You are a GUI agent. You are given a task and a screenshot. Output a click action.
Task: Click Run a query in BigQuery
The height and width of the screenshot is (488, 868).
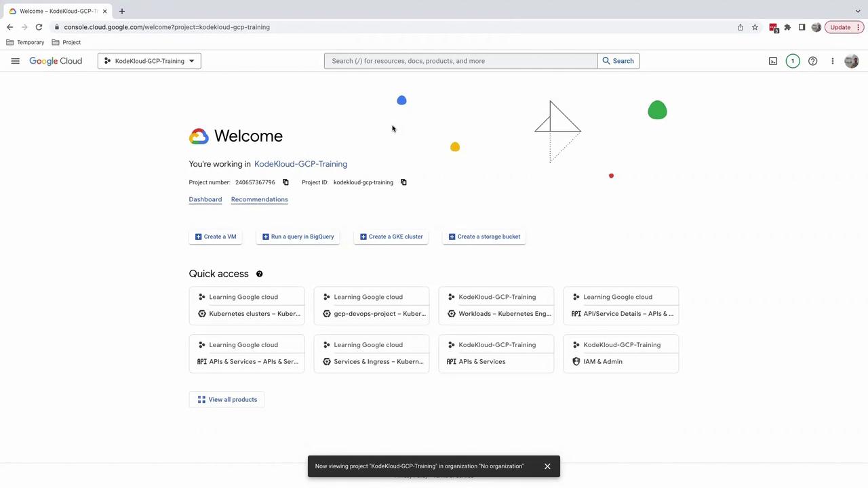point(298,237)
